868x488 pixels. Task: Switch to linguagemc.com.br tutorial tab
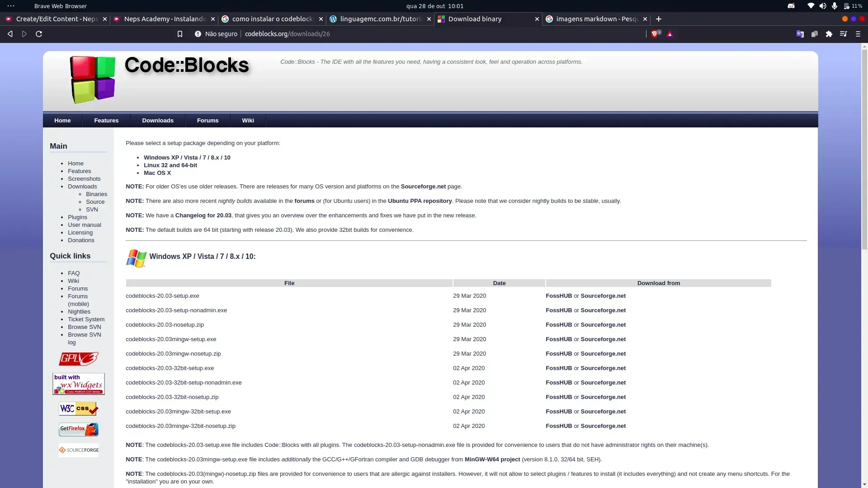pyautogui.click(x=380, y=19)
